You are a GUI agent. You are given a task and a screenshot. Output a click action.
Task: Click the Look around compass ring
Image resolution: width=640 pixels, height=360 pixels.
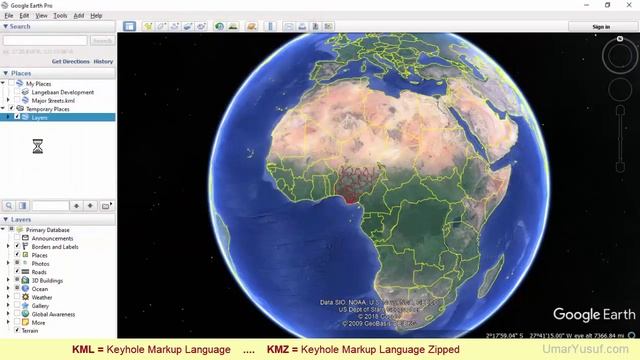click(x=620, y=55)
